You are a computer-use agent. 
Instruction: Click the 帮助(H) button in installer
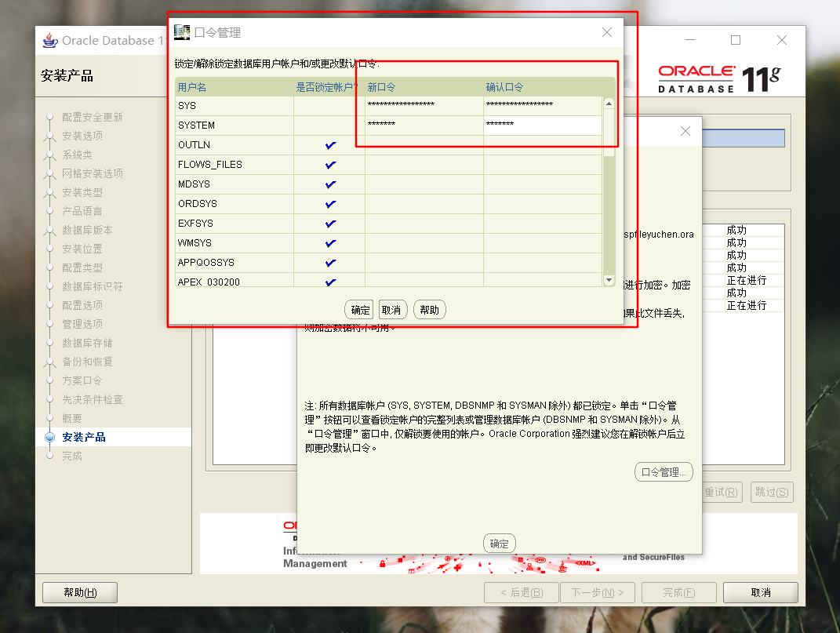coord(80,592)
